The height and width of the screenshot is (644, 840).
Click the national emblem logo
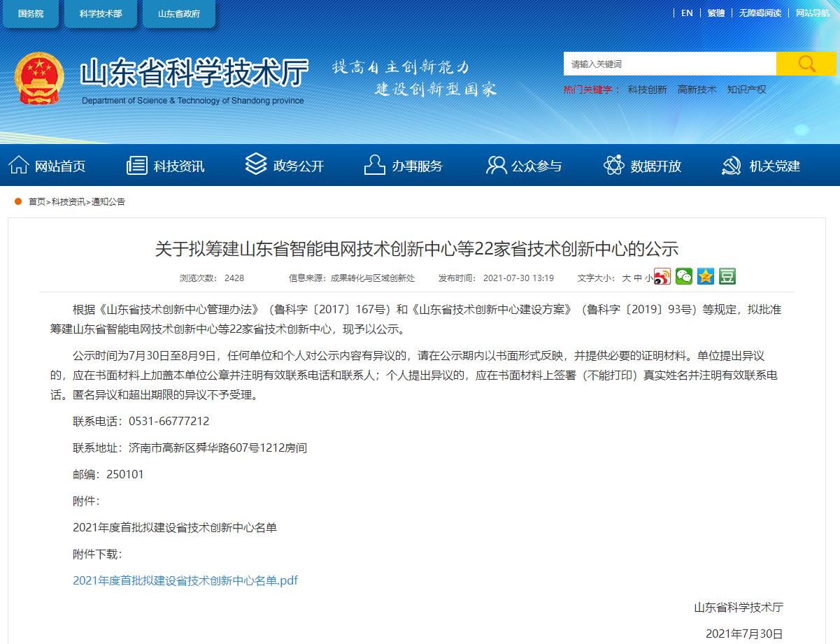coord(39,78)
